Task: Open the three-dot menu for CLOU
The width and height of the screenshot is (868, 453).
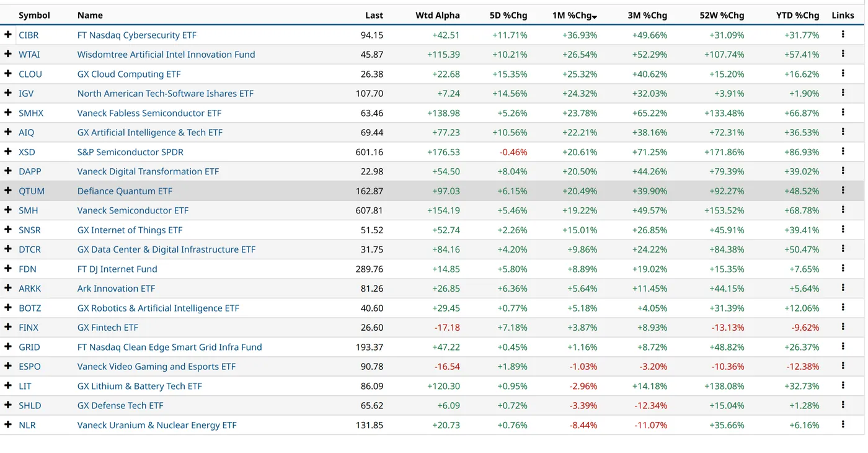Action: pyautogui.click(x=843, y=73)
